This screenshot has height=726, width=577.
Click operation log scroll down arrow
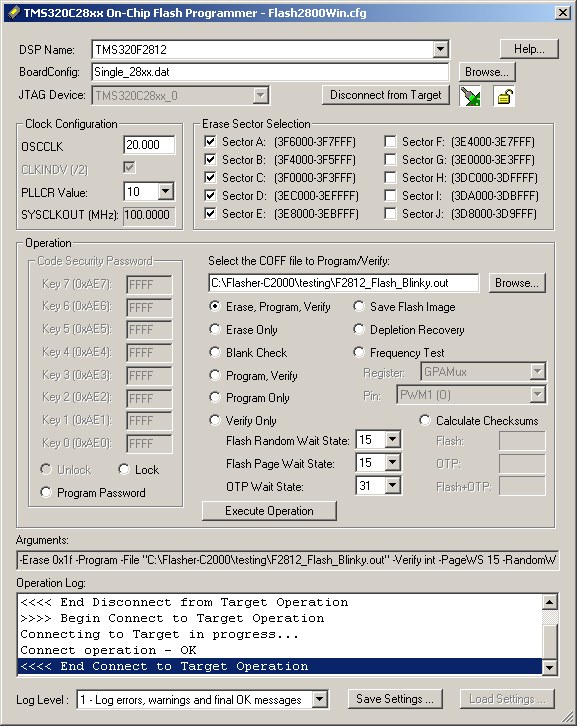coord(549,667)
